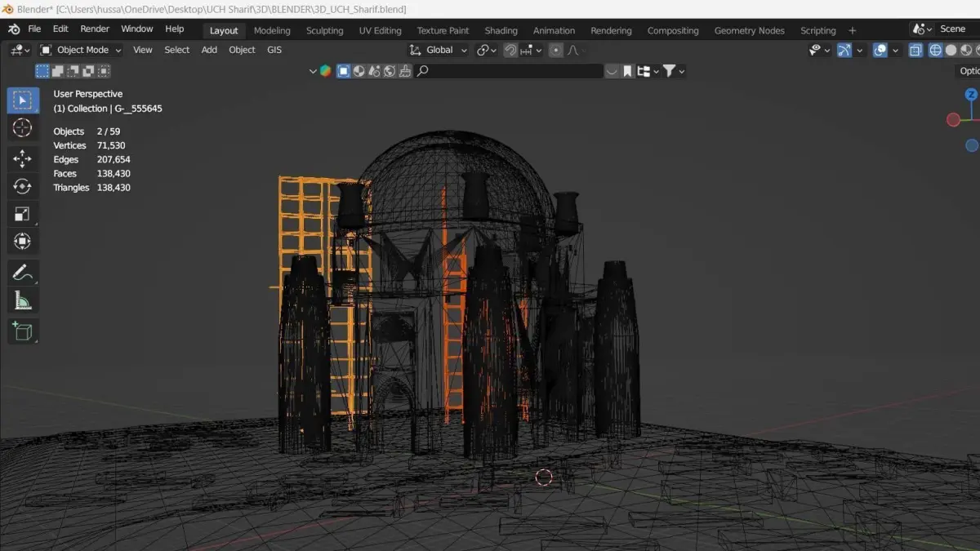980x551 pixels.
Task: Click the Scene name field
Action: click(955, 29)
